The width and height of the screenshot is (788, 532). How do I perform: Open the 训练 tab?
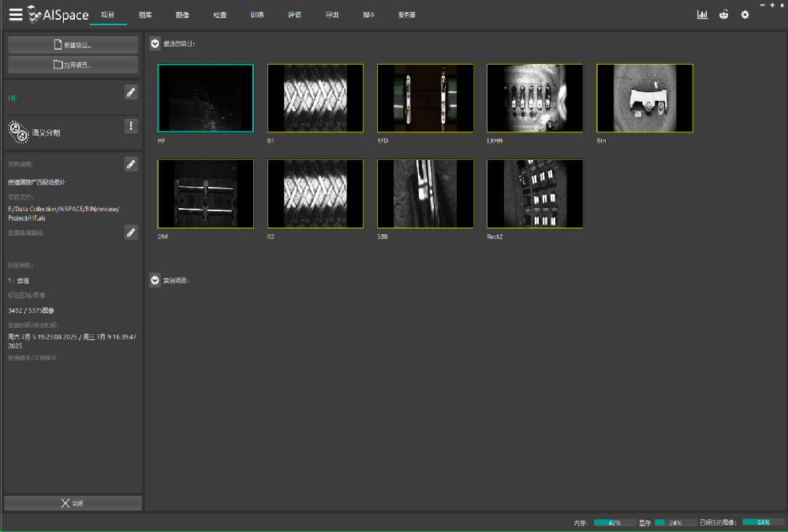pos(257,15)
